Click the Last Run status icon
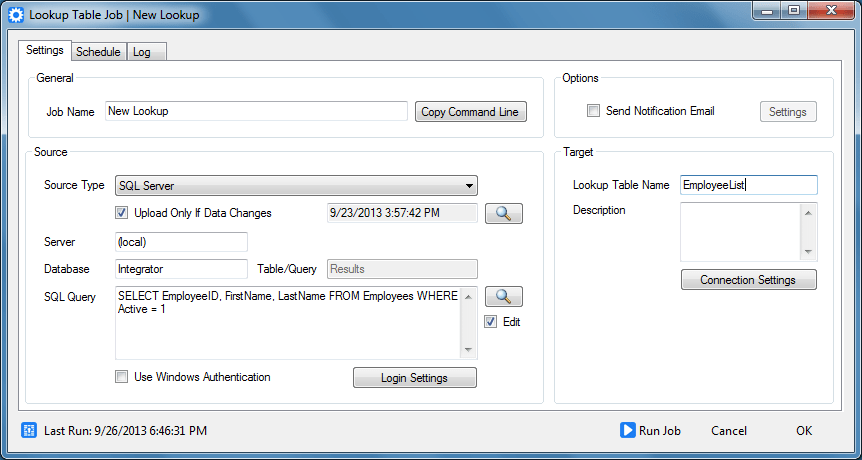Viewport: 862px width, 460px height. point(29,430)
